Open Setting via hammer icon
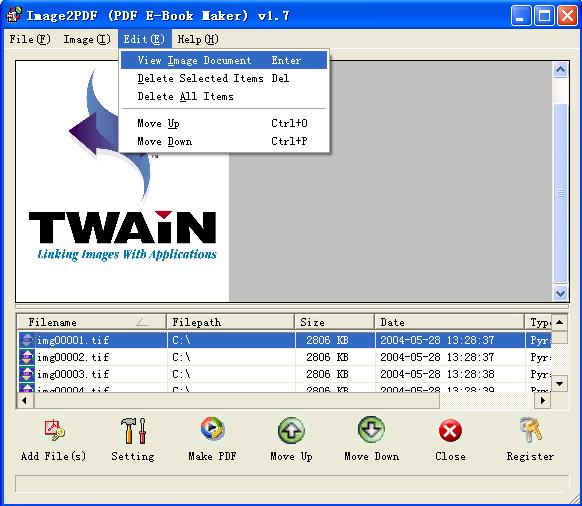The image size is (582, 506). [133, 431]
